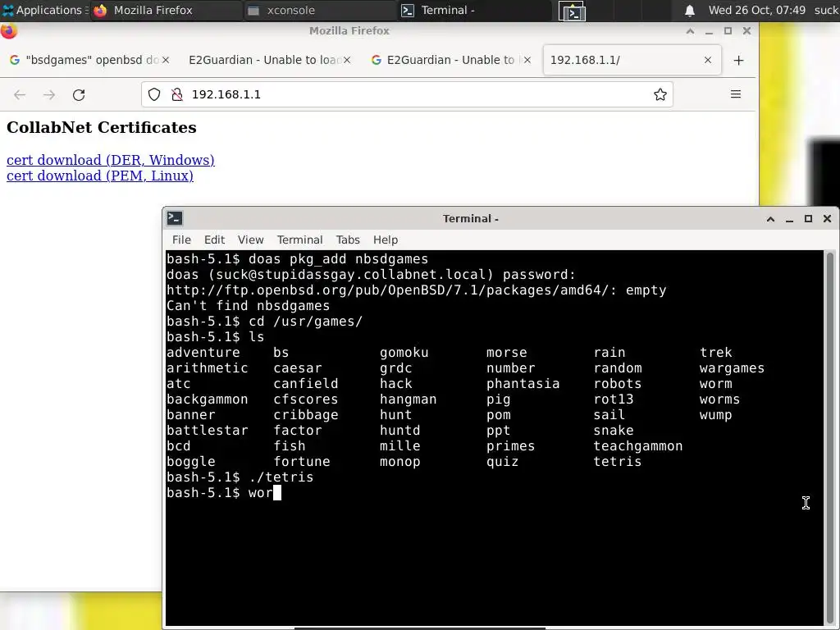840x630 pixels.
Task: Click the notification bell in the panel
Action: [689, 10]
